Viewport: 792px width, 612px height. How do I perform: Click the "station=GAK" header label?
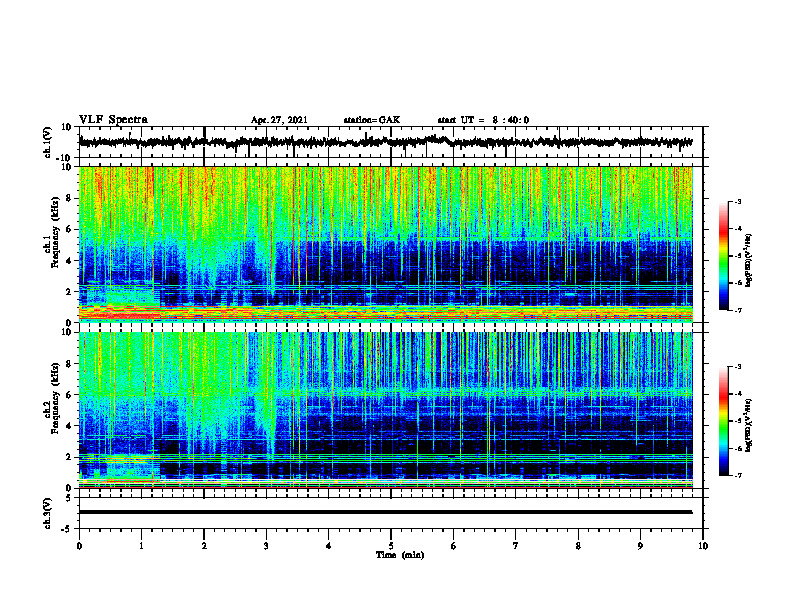click(372, 120)
